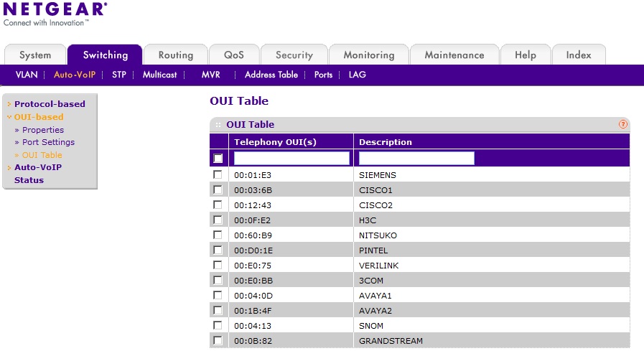Image resolution: width=644 pixels, height=356 pixels.
Task: Open the QoS tab
Action: tap(234, 55)
